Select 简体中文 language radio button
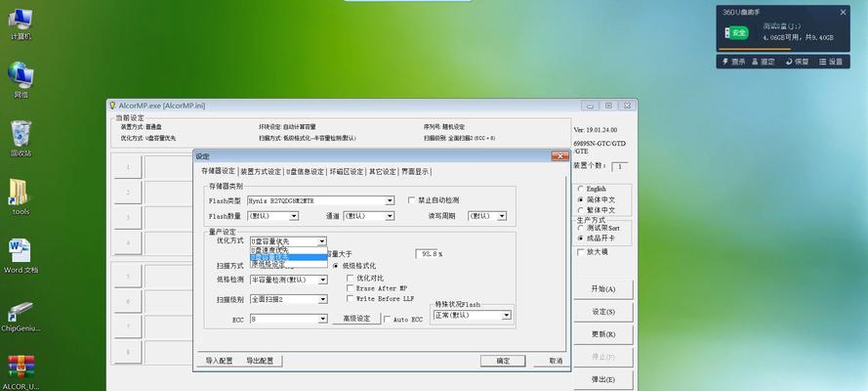This screenshot has height=391, width=868. coord(580,199)
